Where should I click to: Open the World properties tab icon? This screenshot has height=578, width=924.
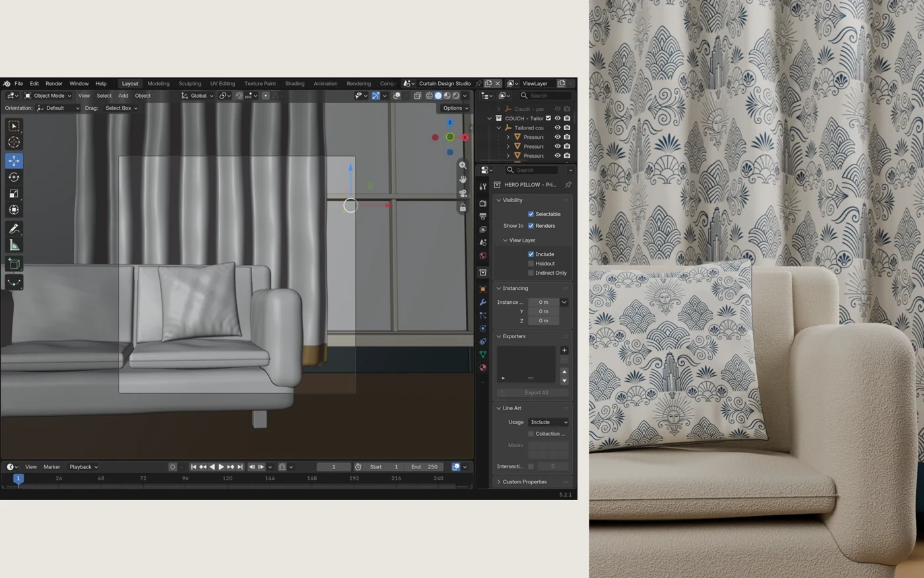(482, 256)
